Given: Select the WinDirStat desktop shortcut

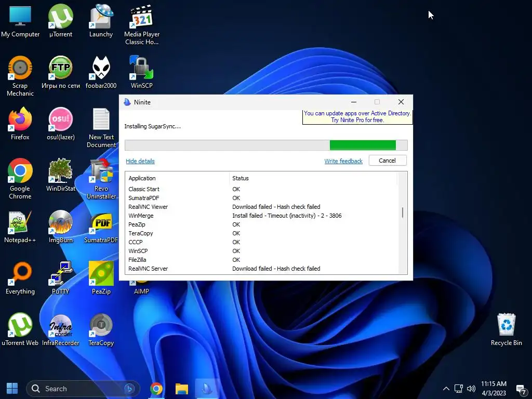Looking at the screenshot, I should [61, 176].
